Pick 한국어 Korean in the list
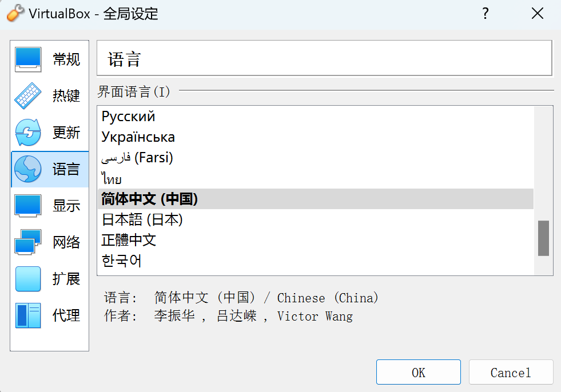The height and width of the screenshot is (392, 561). coord(316,261)
